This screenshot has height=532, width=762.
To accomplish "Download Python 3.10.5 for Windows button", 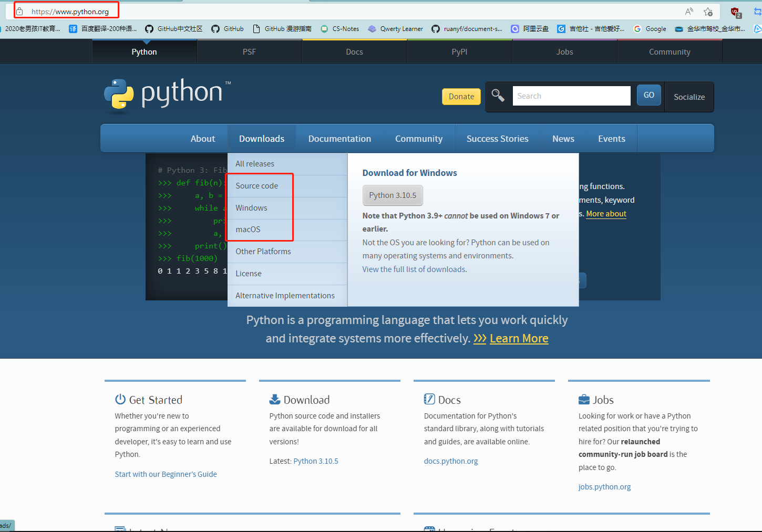I will pyautogui.click(x=393, y=195).
